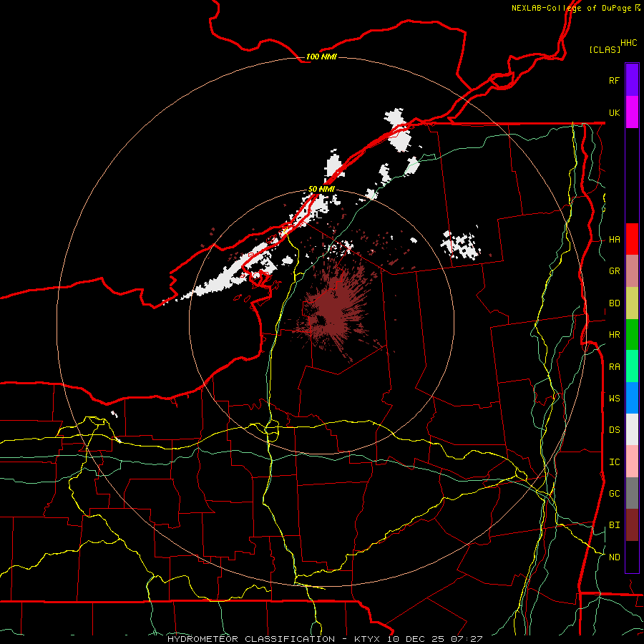644x644 pixels.
Task: Click the ND legend label
Action: 614,557
